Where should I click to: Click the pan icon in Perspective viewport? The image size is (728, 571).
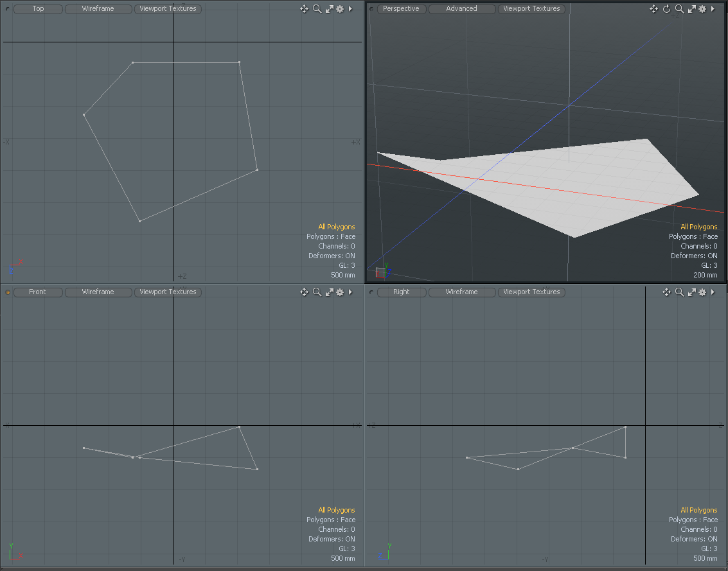[x=653, y=9]
